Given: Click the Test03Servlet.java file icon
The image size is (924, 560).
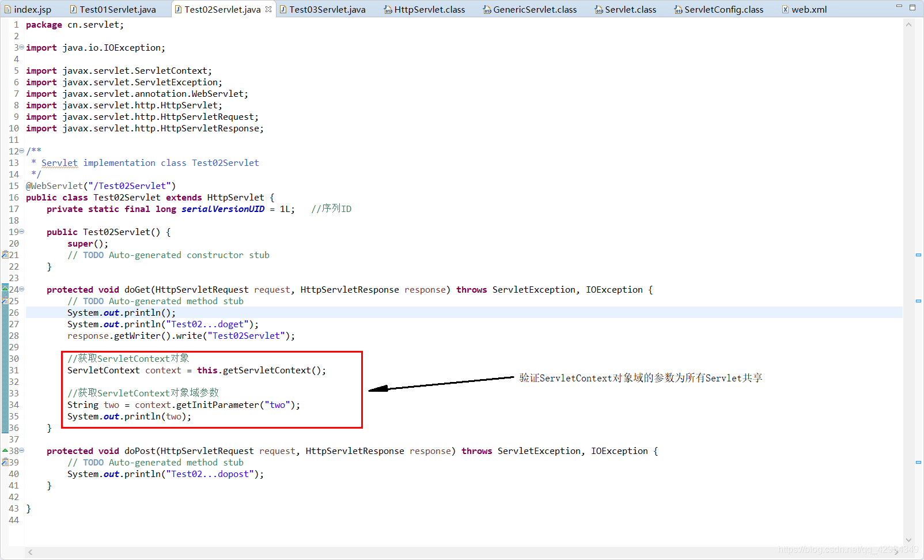Looking at the screenshot, I should pyautogui.click(x=283, y=9).
